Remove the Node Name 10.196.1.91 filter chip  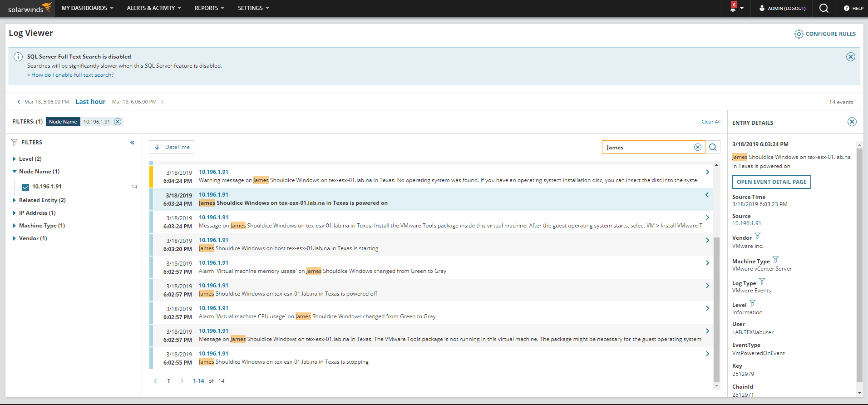coord(118,122)
